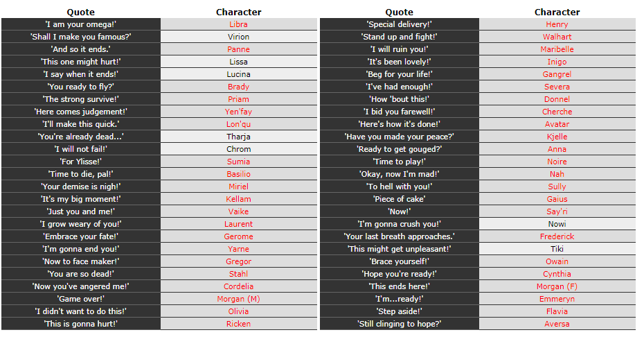Click the Henry answer cell
644x346 pixels.
557,24
